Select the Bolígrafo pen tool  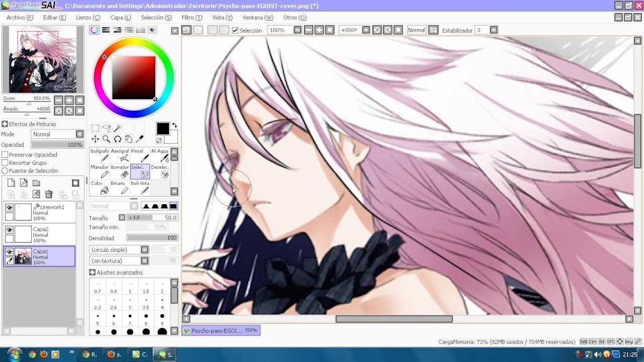coord(99,154)
